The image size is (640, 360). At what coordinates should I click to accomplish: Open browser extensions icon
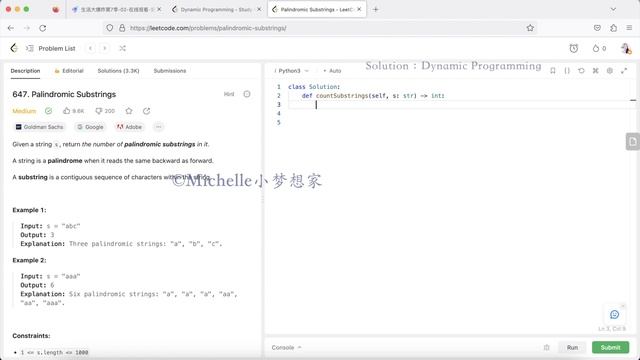[x=613, y=28]
